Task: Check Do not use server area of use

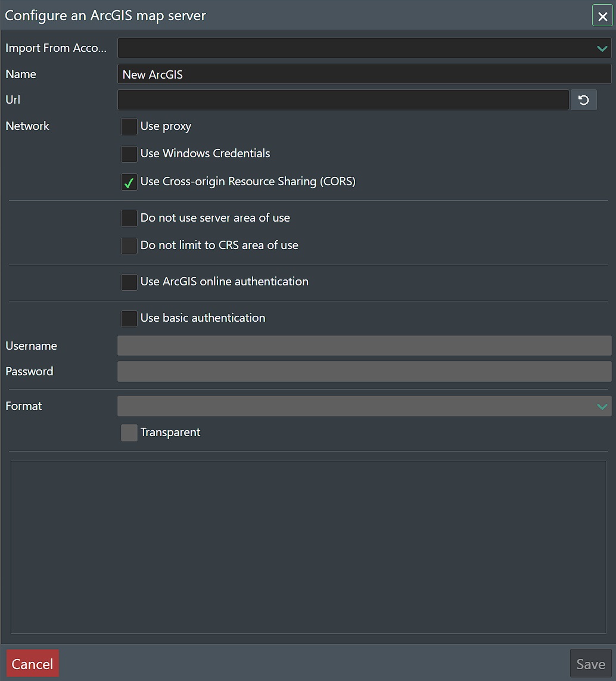Action: click(x=129, y=218)
